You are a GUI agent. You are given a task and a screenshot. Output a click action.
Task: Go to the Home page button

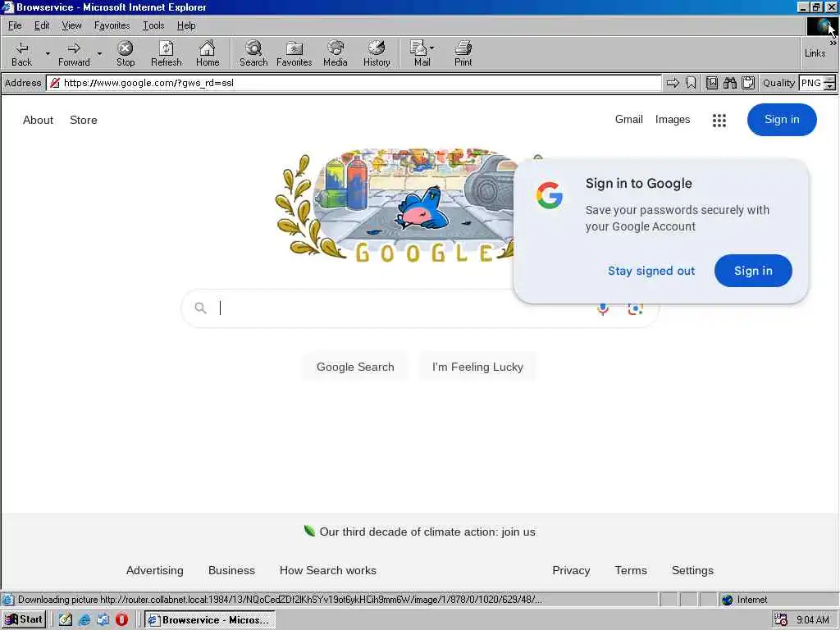pyautogui.click(x=208, y=53)
